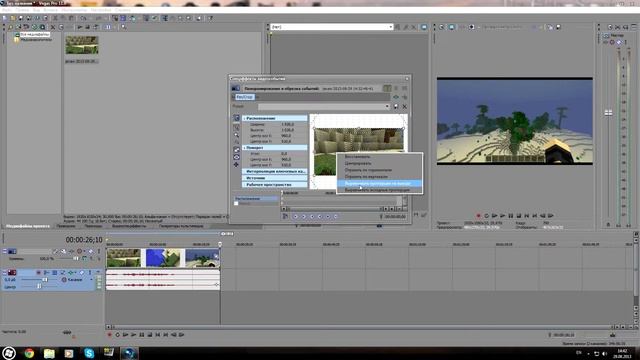Click Play in timeline transport
This screenshot has height=360, width=640.
tap(133, 335)
